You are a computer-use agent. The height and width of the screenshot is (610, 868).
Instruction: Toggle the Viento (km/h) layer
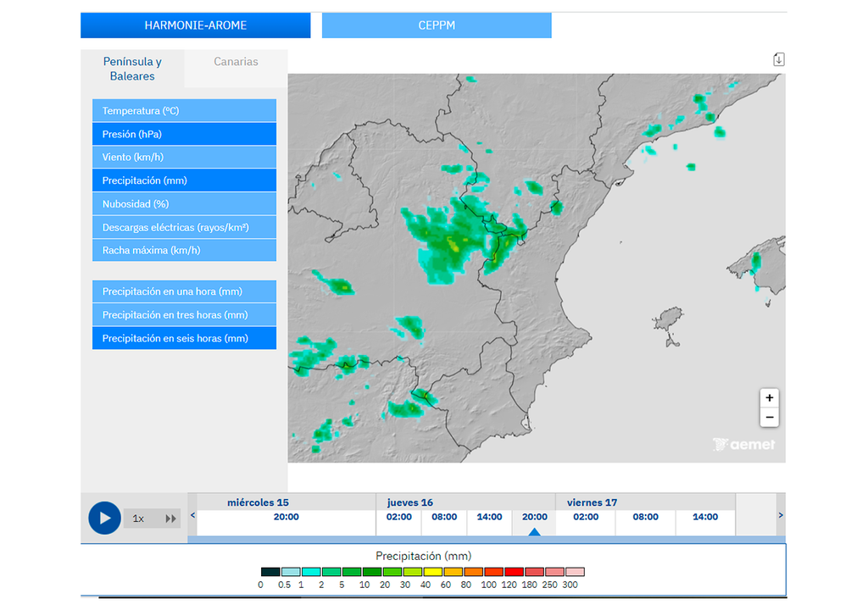184,158
